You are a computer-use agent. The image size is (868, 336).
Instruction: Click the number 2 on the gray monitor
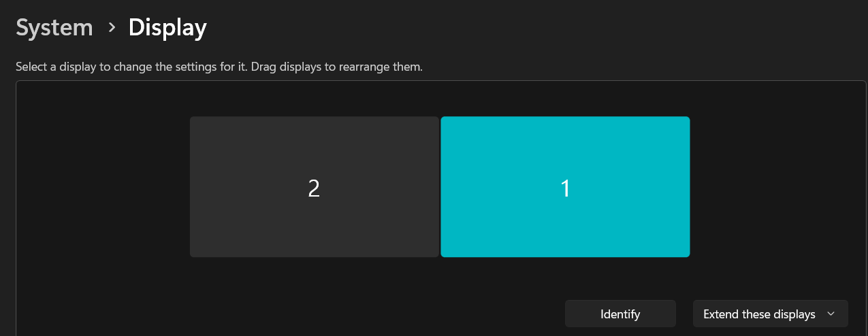(x=314, y=188)
